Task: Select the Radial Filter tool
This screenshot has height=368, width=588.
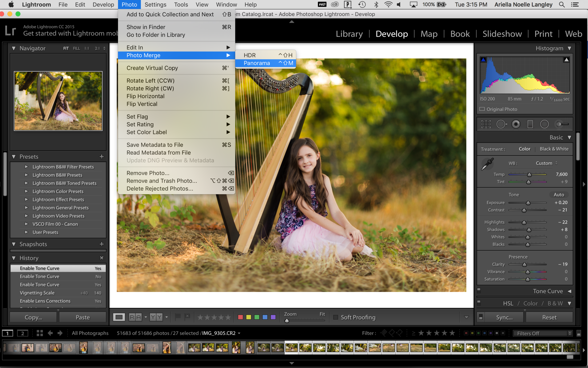Action: pyautogui.click(x=544, y=124)
